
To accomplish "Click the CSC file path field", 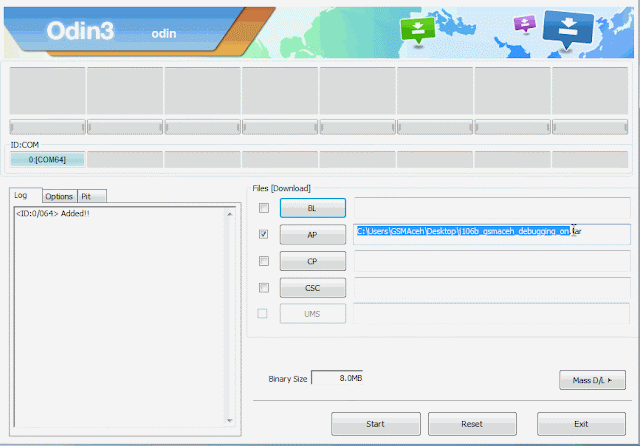I will pyautogui.click(x=492, y=288).
